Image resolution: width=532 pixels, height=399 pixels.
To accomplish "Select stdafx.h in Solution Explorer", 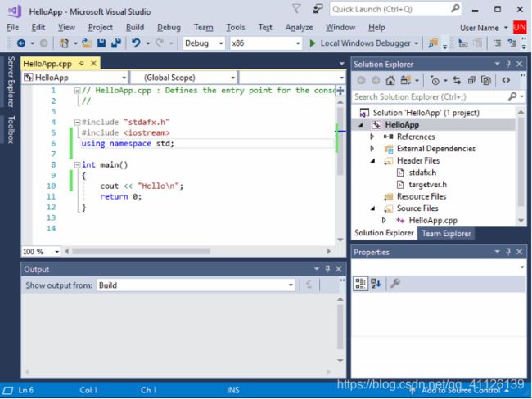I will click(x=422, y=173).
